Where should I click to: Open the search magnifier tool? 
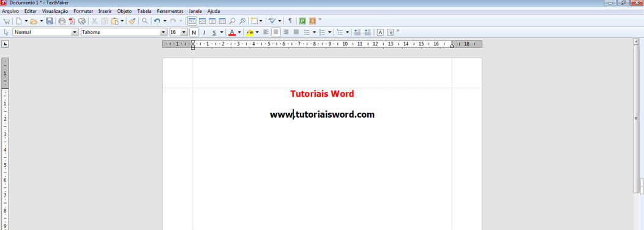(x=144, y=21)
